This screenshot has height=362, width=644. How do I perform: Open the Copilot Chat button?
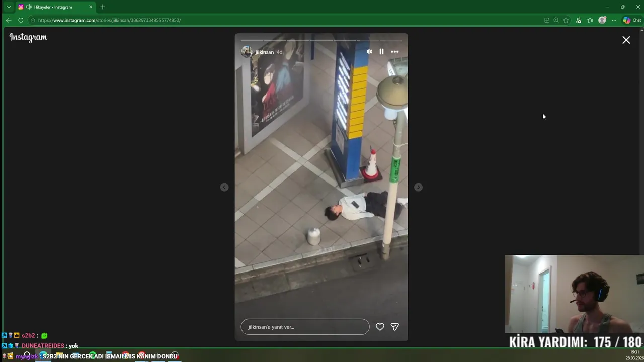(x=632, y=20)
